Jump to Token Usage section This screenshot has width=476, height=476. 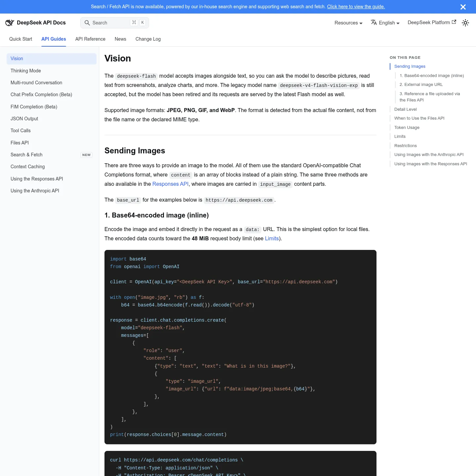click(x=407, y=128)
